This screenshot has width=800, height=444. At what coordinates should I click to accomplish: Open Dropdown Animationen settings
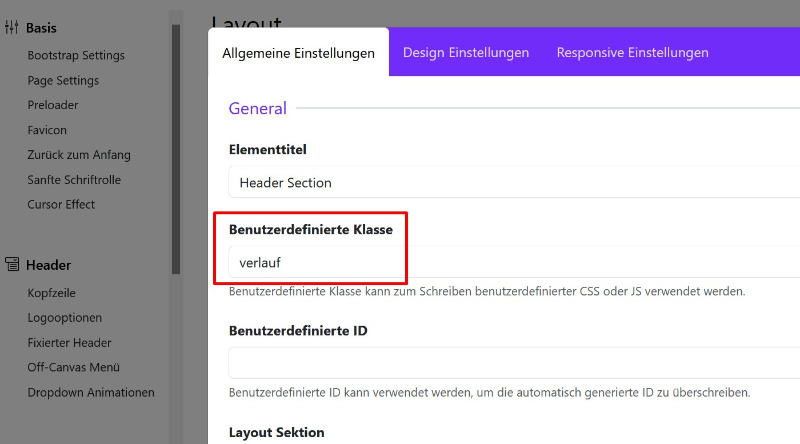coord(91,392)
